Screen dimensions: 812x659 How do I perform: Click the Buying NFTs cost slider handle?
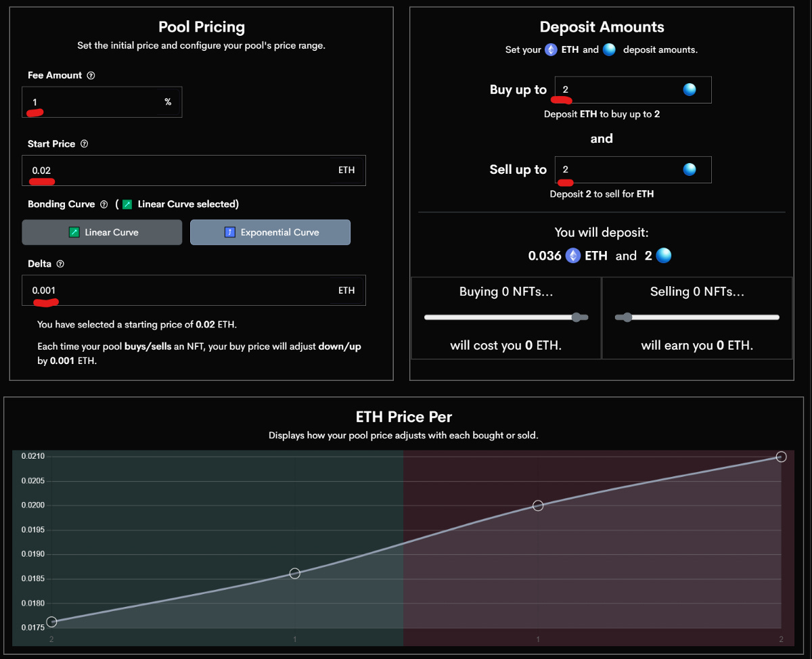coord(577,316)
